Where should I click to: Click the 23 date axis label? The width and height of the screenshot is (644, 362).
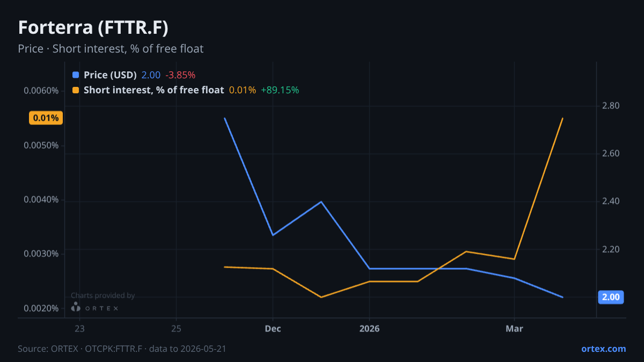click(79, 328)
